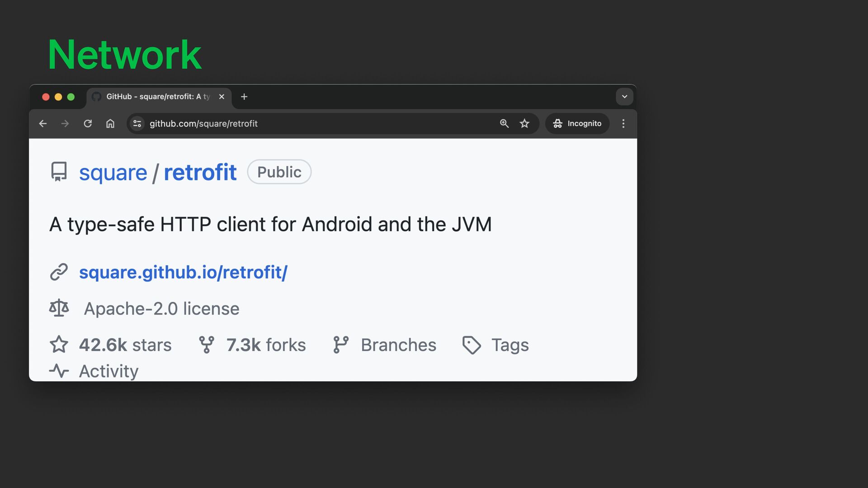The image size is (868, 488).
Task: View the Apache-2.0 license
Action: point(161,309)
